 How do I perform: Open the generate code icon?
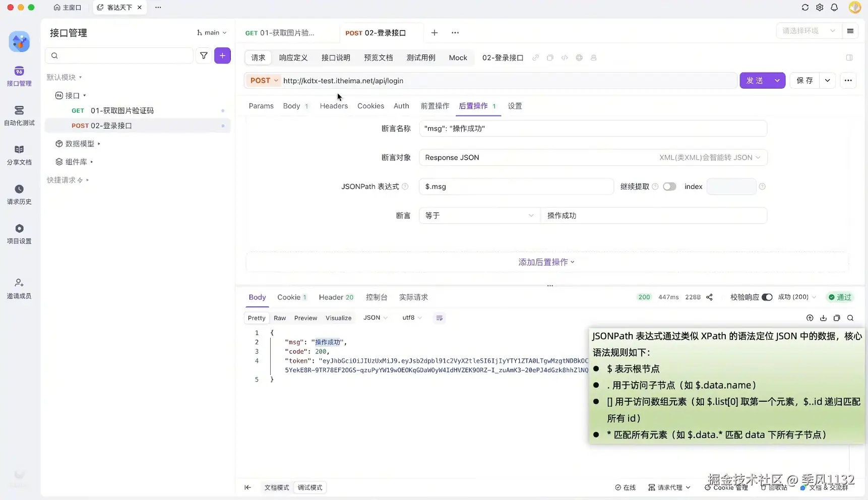coord(565,57)
